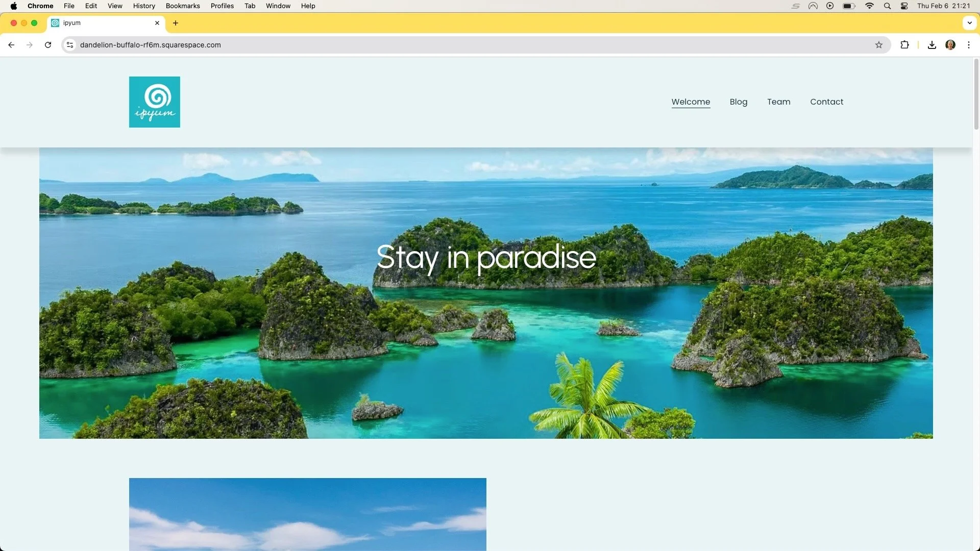
Task: Bookmark page with the star icon
Action: 878,45
